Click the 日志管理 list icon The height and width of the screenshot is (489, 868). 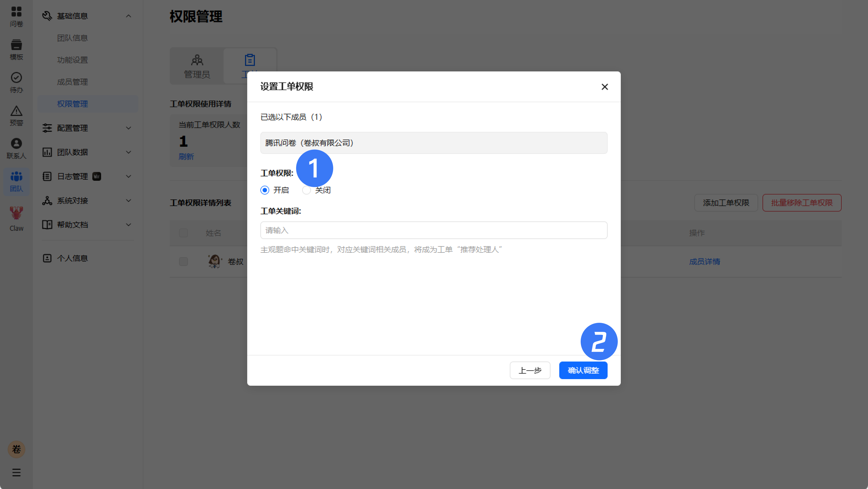[47, 177]
